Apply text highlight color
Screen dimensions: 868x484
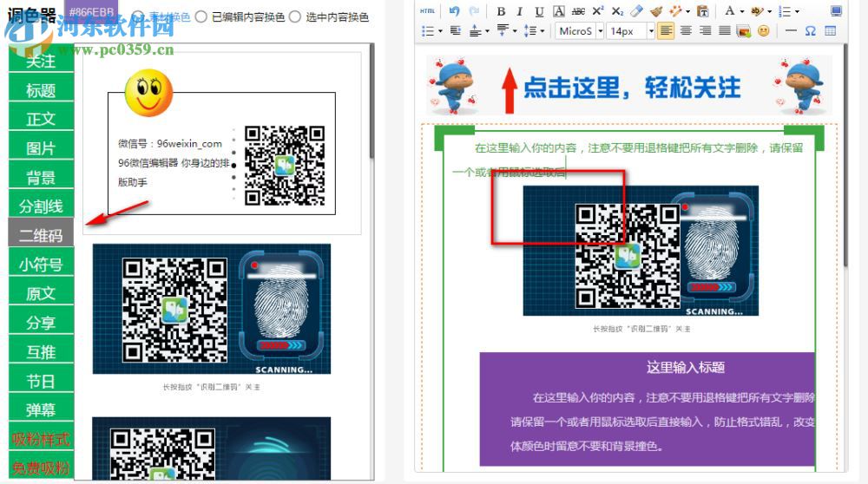(757, 11)
